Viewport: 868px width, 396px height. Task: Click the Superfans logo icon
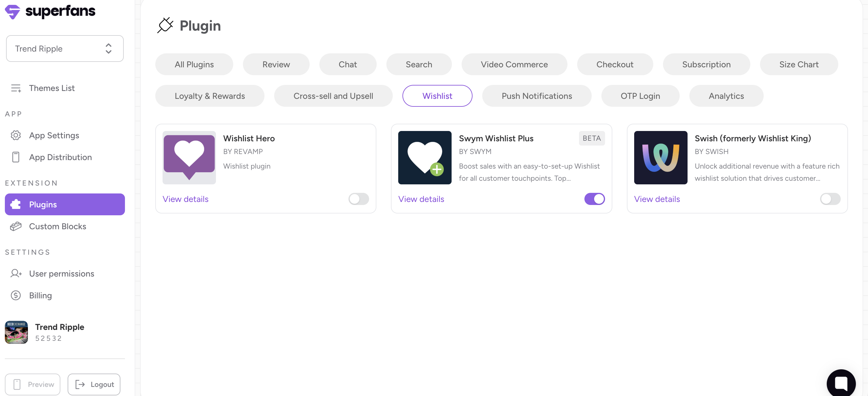[x=13, y=12]
